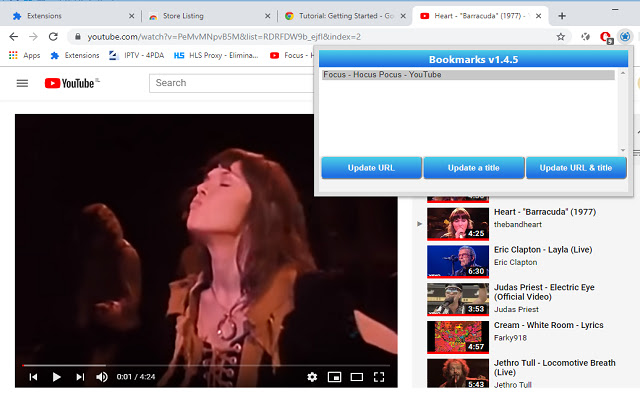Click the soccer-ball extension icon

pyautogui.click(x=586, y=37)
